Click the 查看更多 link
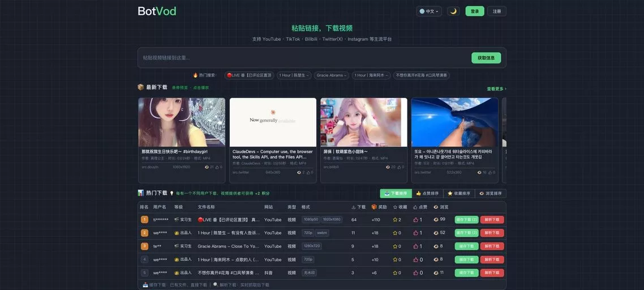The width and height of the screenshot is (644, 290). [x=496, y=88]
